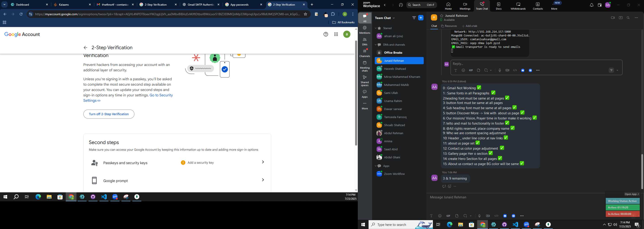Expand Passkeys and security keys row
Screen dimensions: 644x229
tap(177, 163)
